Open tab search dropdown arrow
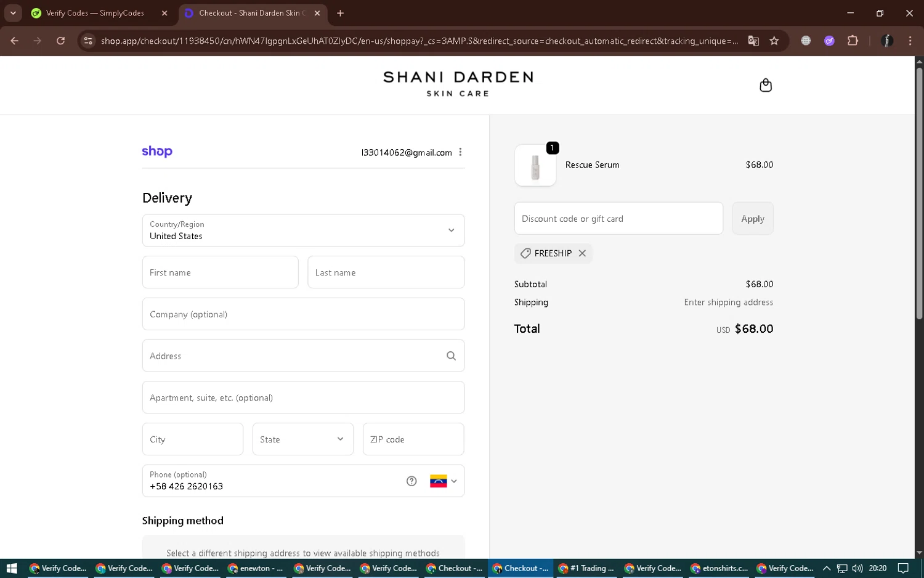 (x=13, y=13)
